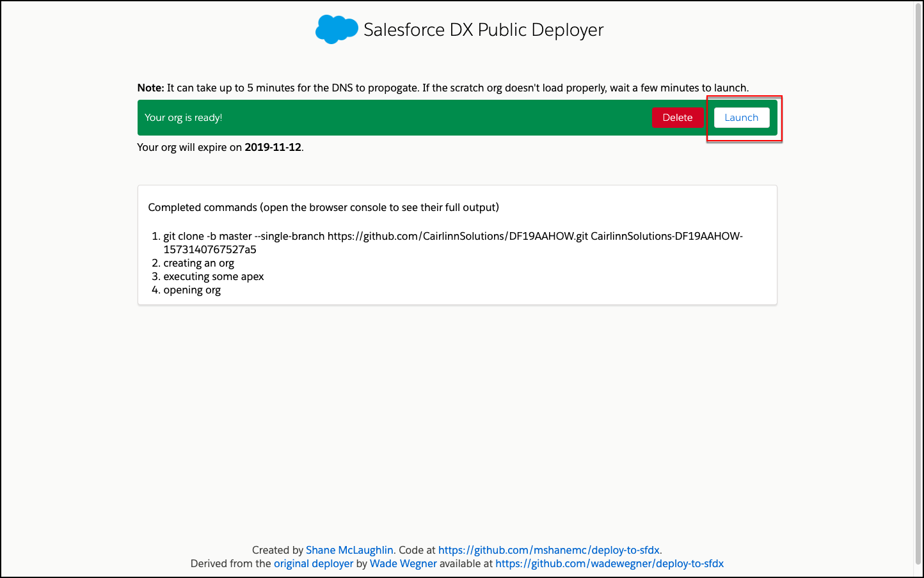This screenshot has width=924, height=578.
Task: Select the 'opening org' list item
Action: tap(192, 290)
